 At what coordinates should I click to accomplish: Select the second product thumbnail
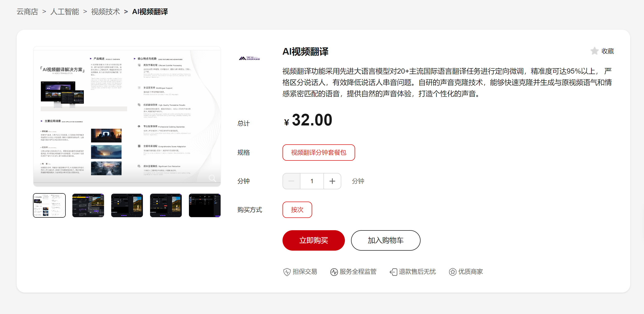point(88,205)
